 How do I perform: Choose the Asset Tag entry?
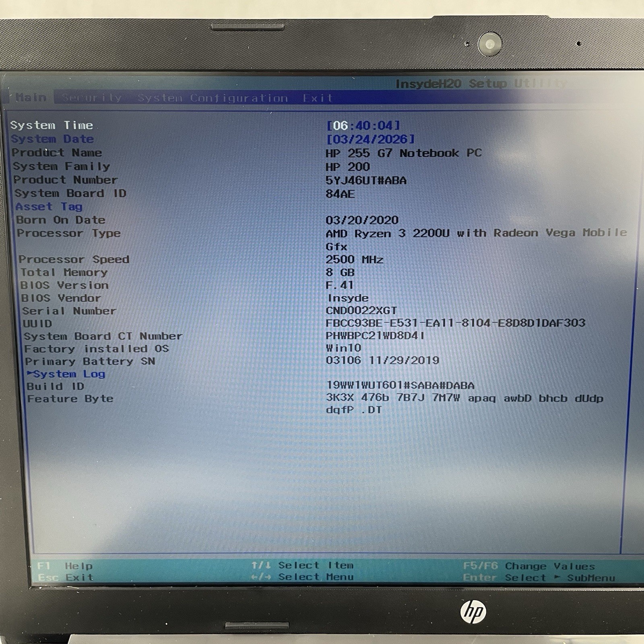[49, 206]
